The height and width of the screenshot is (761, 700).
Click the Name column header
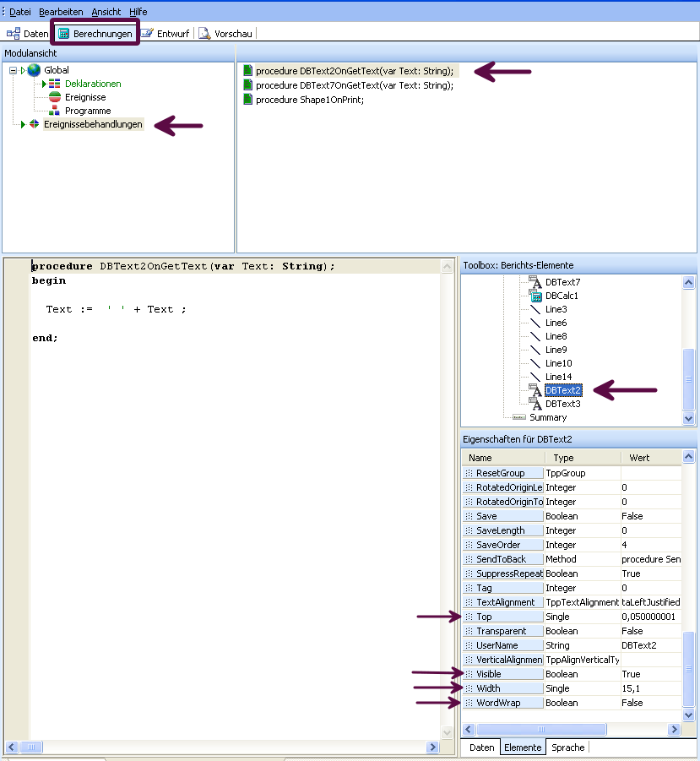503,458
